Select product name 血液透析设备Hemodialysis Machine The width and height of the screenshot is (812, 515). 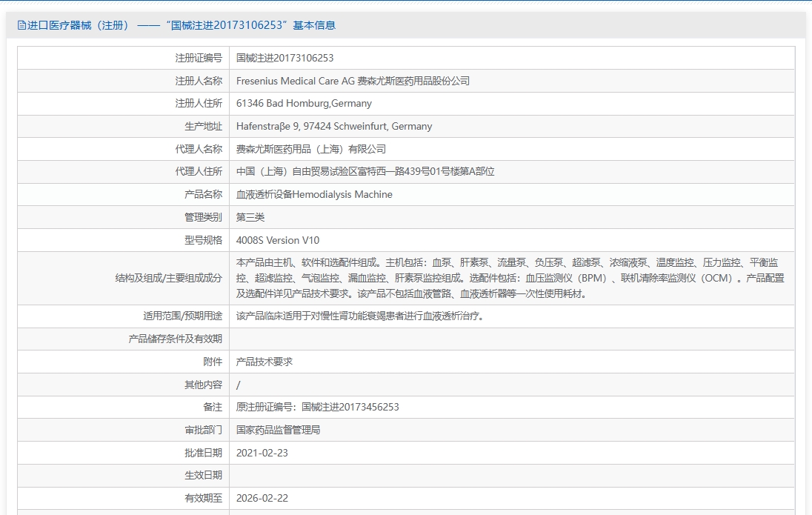point(314,194)
